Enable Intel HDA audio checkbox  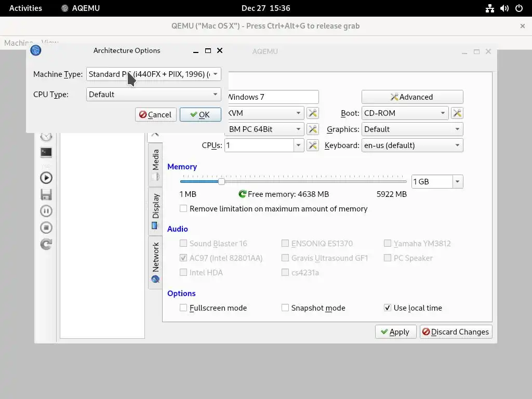pyautogui.click(x=183, y=272)
